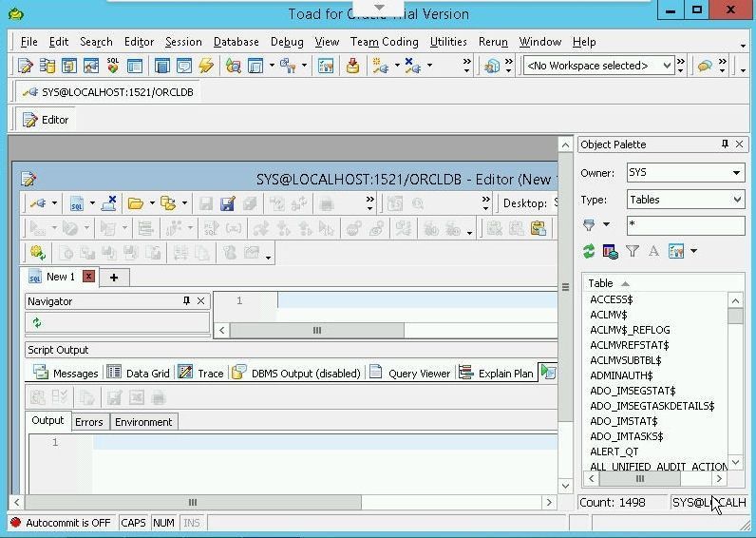Switch to the Explain Plan tab
This screenshot has height=538, width=756.
coord(496,373)
